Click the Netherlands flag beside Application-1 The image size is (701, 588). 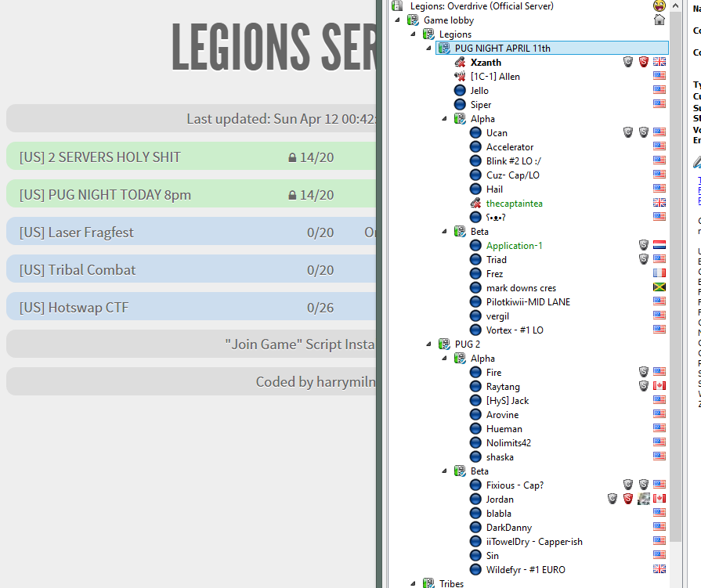659,245
